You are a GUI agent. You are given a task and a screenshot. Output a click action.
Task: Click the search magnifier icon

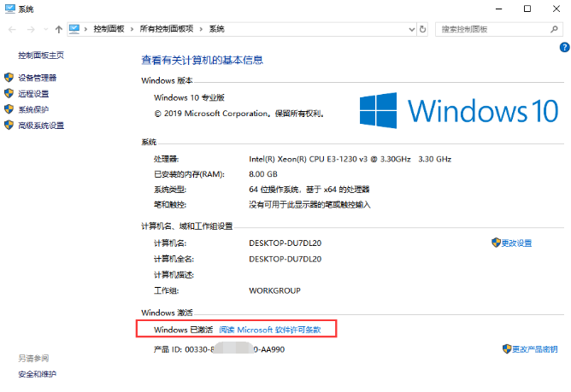tap(555, 29)
